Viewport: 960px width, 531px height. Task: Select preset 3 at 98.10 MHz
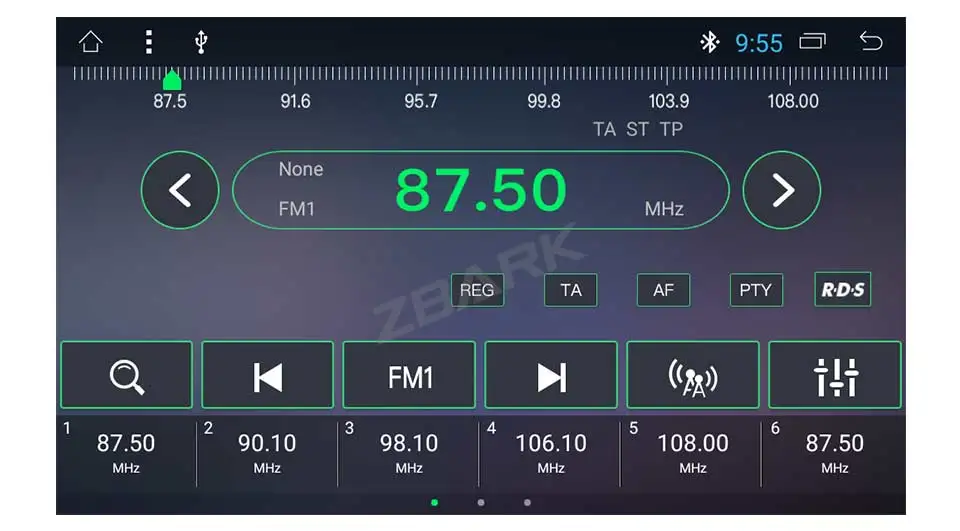(409, 452)
